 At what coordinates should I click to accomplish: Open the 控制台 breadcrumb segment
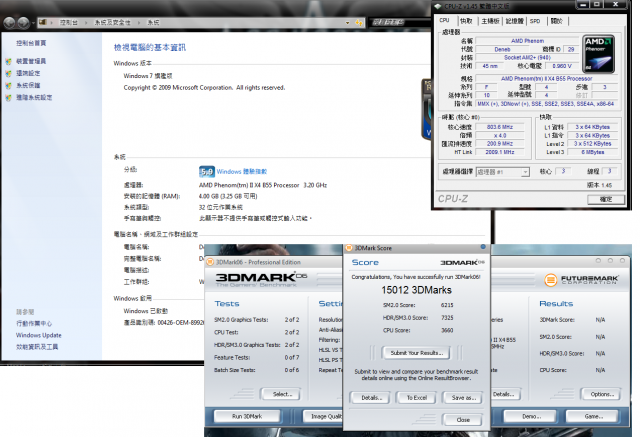coord(68,23)
